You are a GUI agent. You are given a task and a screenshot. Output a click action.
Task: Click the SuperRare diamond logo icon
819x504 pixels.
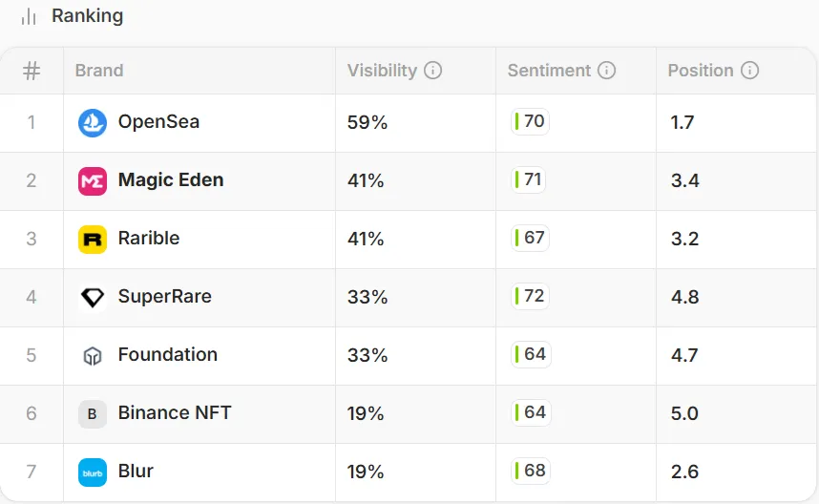93,297
